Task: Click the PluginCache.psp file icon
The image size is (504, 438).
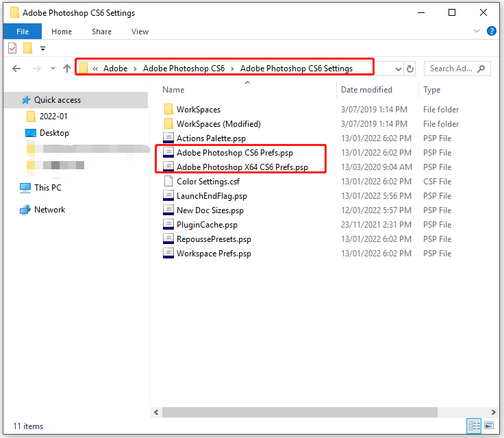Action: coord(168,225)
